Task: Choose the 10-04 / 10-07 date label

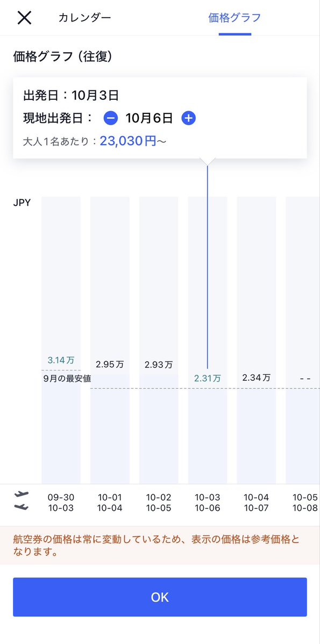Action: tap(256, 503)
